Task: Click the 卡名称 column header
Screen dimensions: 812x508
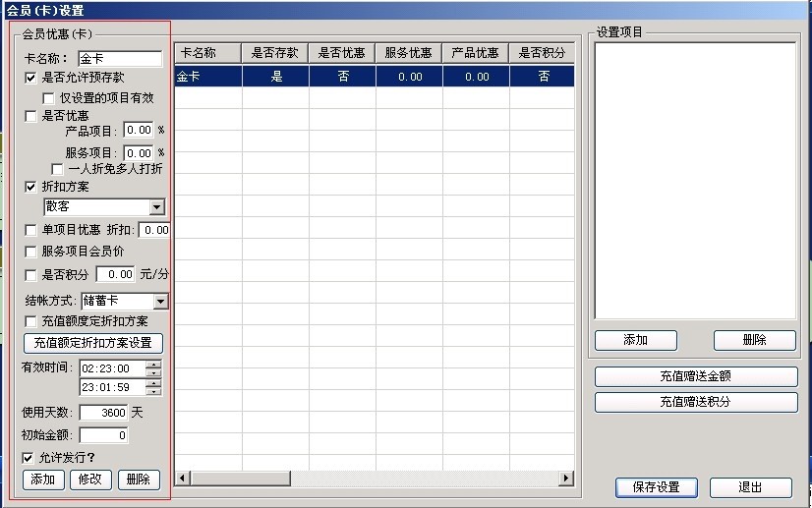Action: [207, 53]
